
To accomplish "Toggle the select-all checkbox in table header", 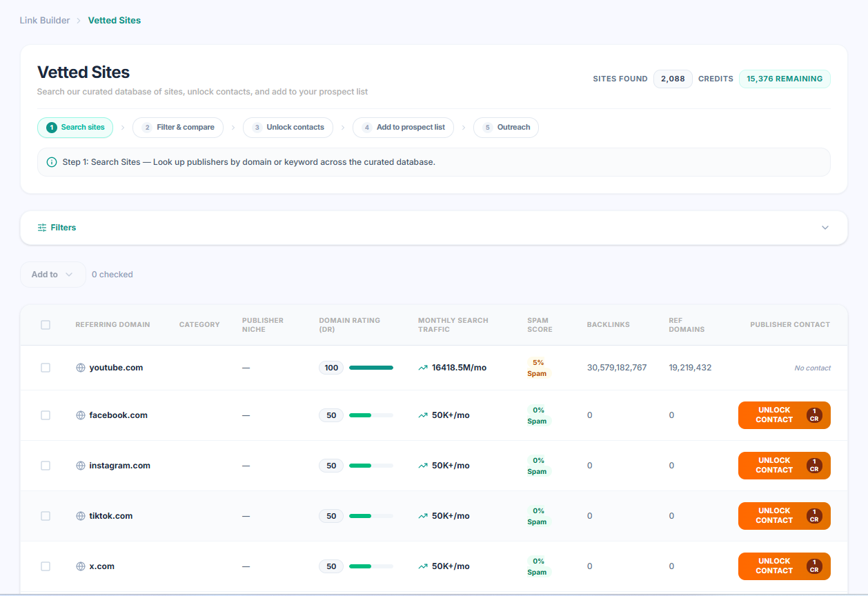I will 46,325.
